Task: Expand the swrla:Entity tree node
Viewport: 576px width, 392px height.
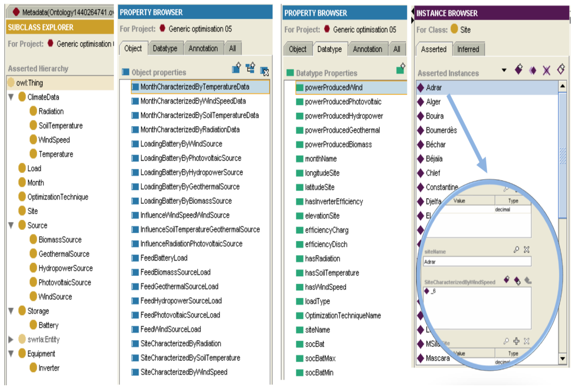Action: (11, 339)
